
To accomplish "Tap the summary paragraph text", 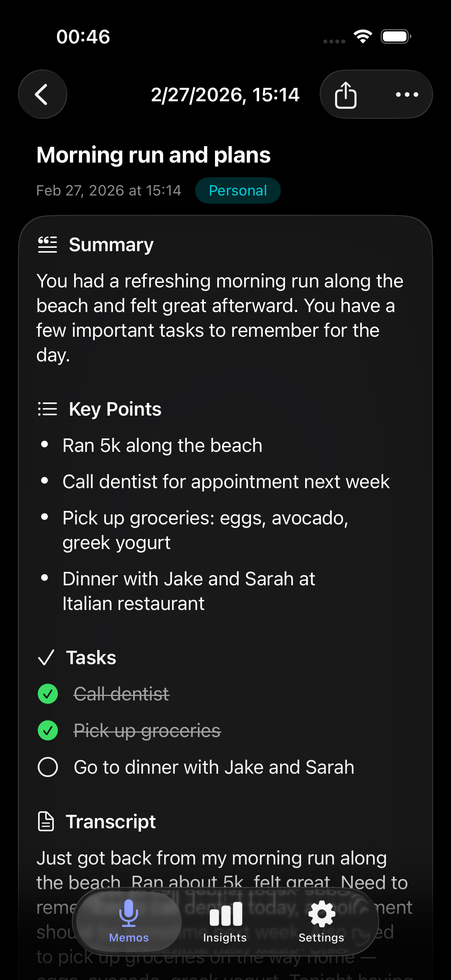I will tap(220, 318).
